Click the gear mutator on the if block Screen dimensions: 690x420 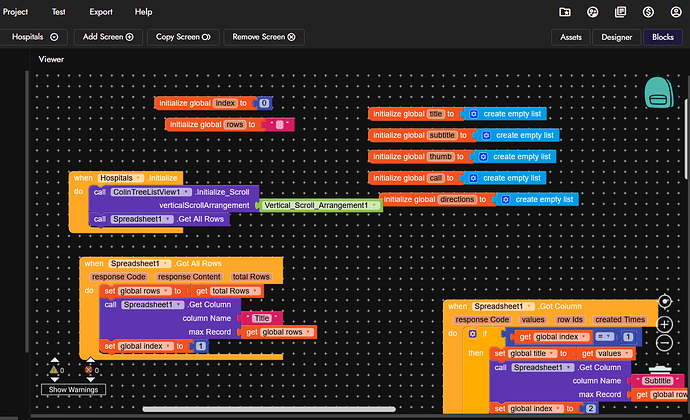472,334
